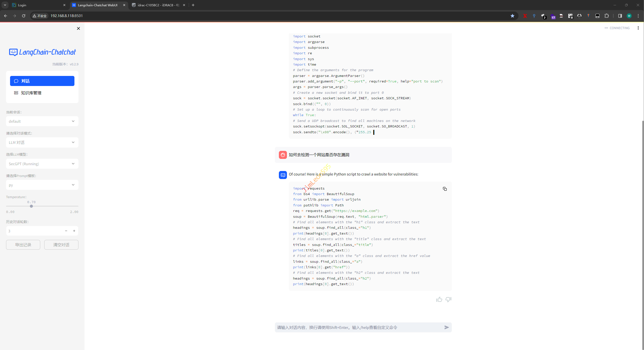Open the Streamlit three-dot menu
644x350 pixels.
(638, 28)
